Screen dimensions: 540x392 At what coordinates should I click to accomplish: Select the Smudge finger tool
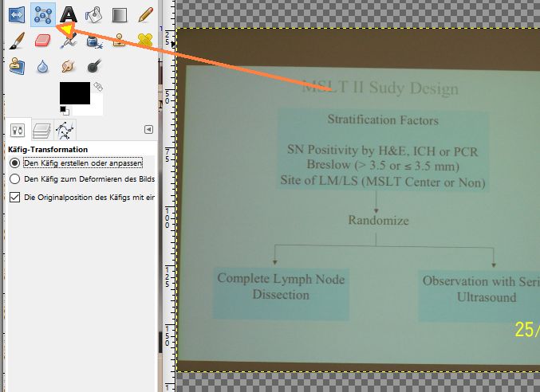tap(69, 65)
